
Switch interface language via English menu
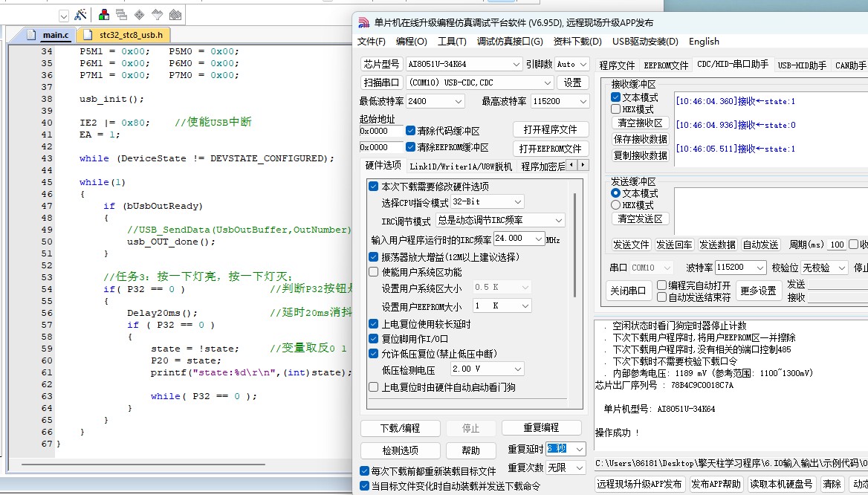[x=704, y=42]
